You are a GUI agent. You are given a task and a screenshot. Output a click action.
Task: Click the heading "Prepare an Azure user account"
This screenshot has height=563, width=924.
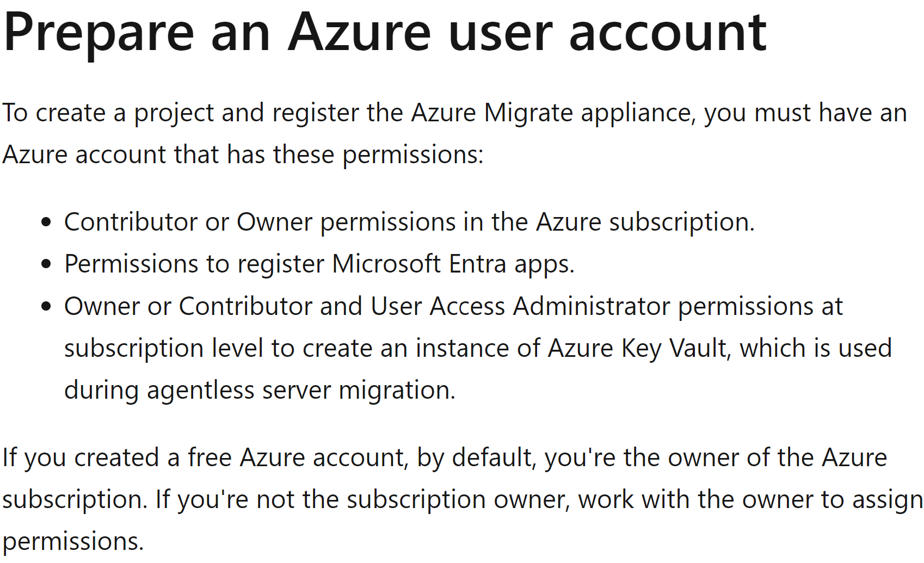coord(385,34)
